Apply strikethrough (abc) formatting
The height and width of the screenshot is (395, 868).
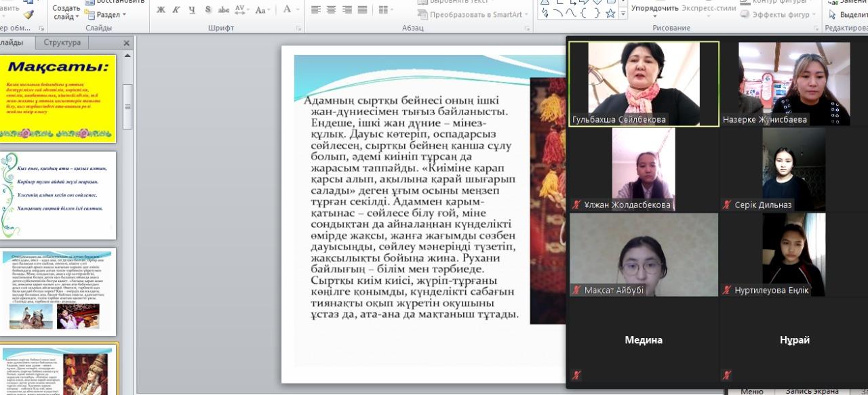(x=223, y=10)
